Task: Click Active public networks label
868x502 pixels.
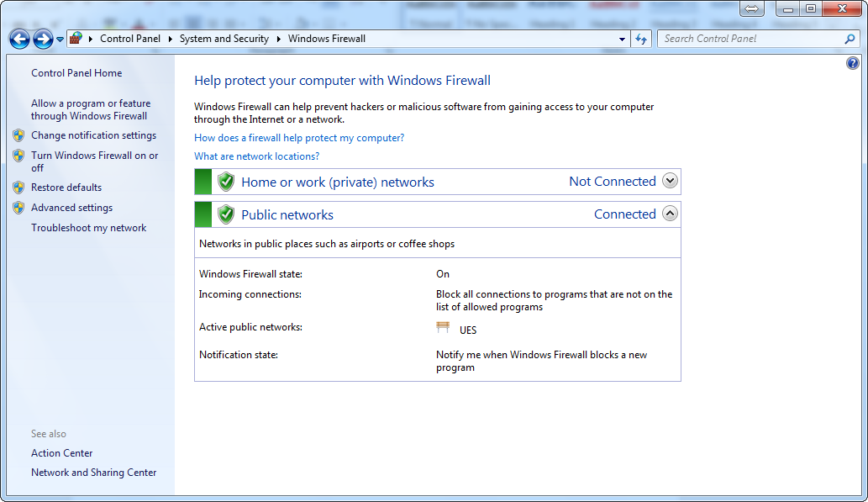Action: (x=250, y=327)
